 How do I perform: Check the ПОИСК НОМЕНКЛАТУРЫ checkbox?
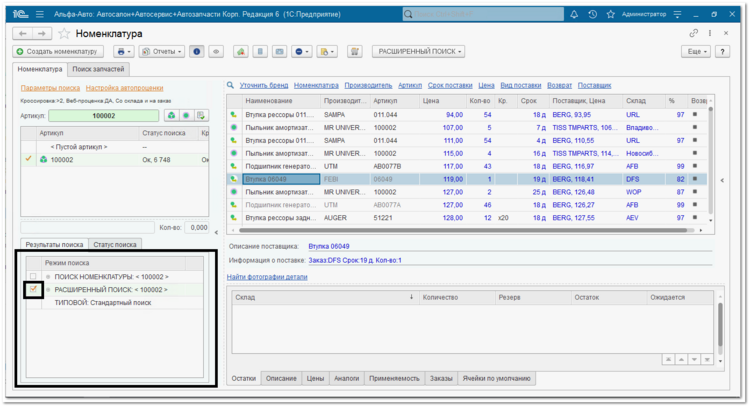point(33,276)
